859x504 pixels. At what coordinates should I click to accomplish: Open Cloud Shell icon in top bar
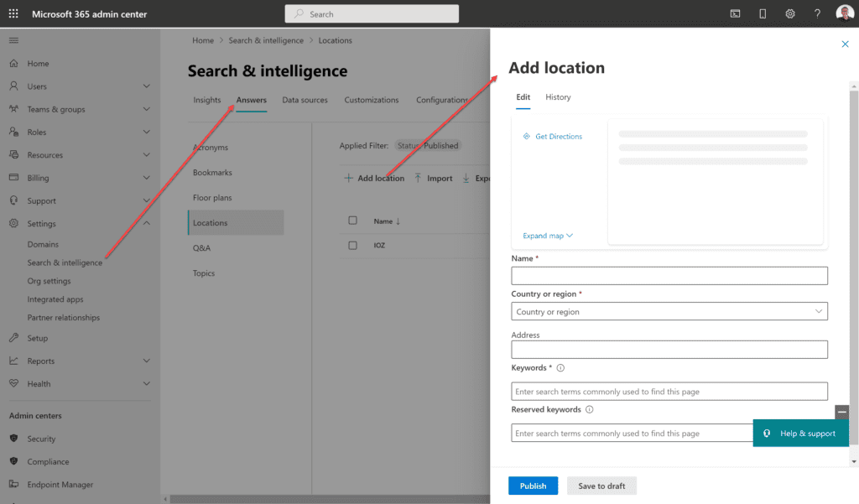tap(735, 13)
